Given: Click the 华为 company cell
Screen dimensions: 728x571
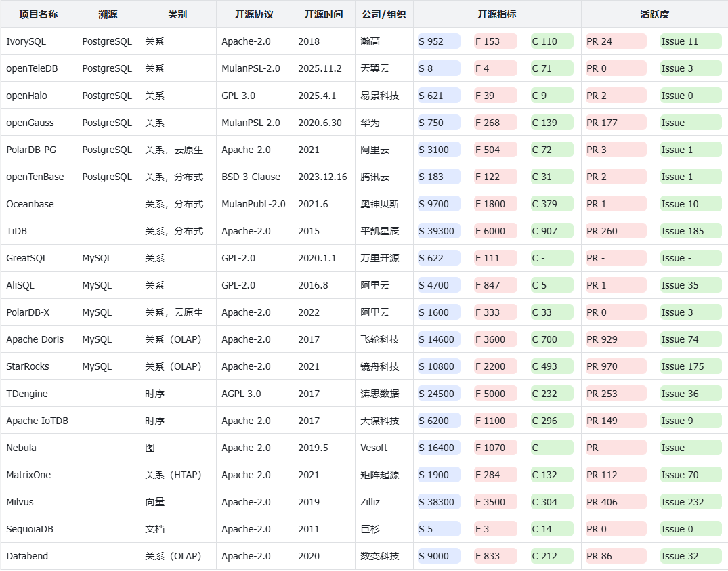Looking at the screenshot, I should 384,123.
